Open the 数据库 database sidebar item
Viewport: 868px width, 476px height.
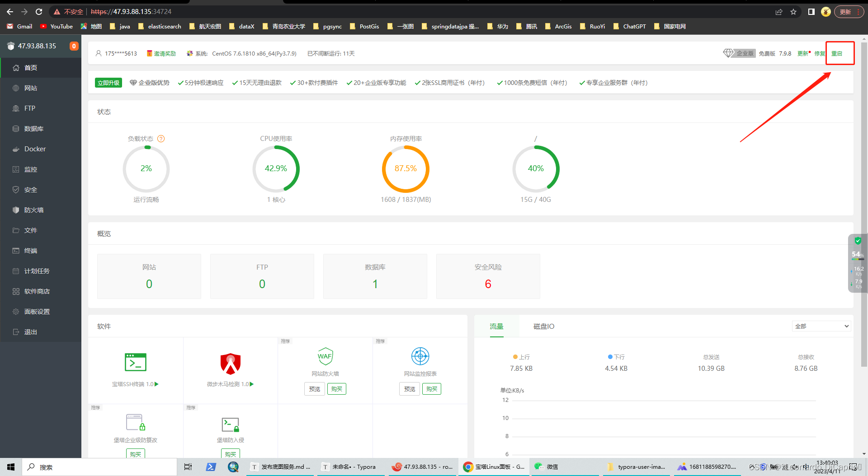(41, 129)
